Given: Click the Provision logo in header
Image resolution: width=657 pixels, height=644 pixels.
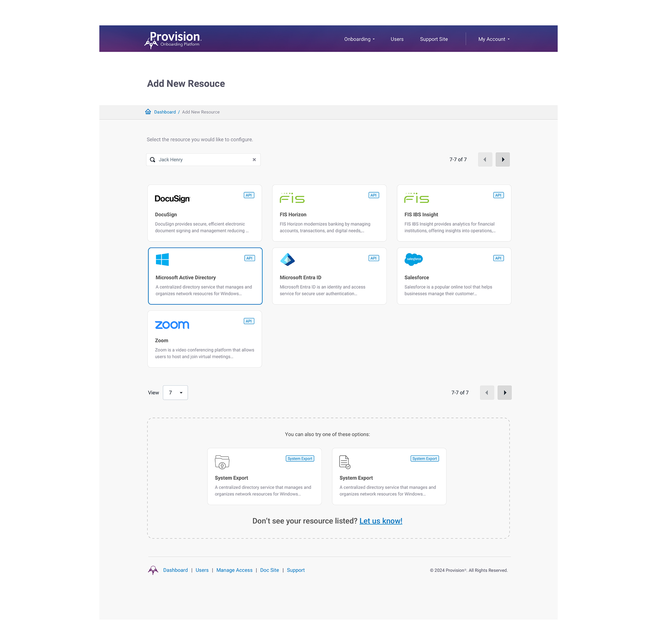Looking at the screenshot, I should tap(173, 40).
